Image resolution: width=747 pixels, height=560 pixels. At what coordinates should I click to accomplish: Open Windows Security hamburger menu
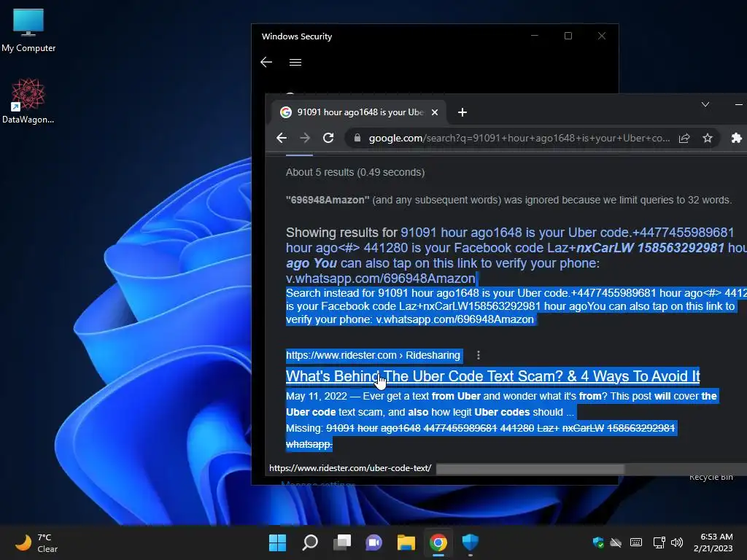click(x=295, y=62)
